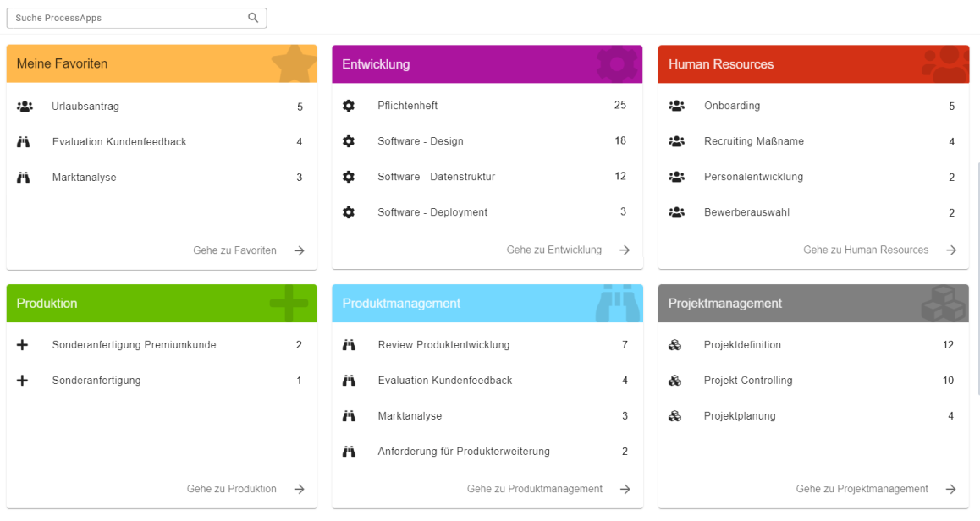Click the magnifying glass search icon
The image size is (980, 521).
[252, 17]
